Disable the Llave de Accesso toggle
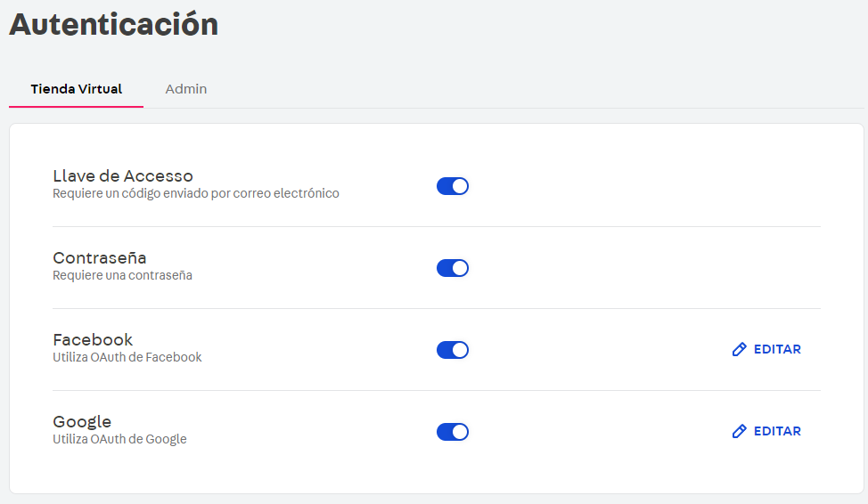This screenshot has width=868, height=504. (453, 186)
